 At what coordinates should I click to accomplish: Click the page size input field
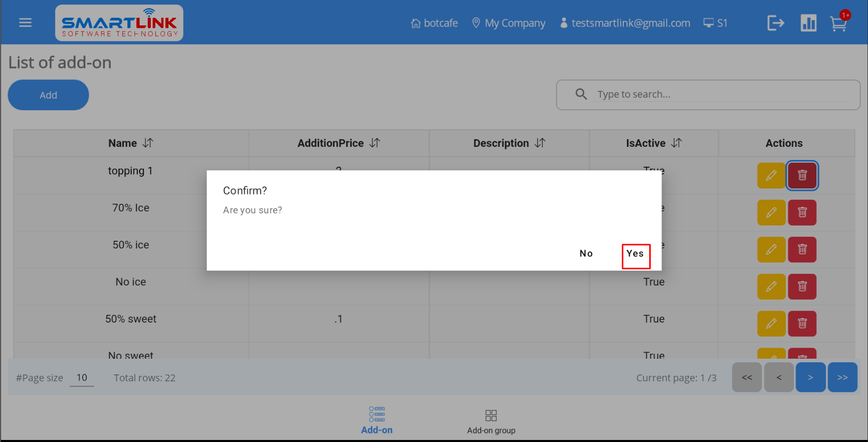click(82, 377)
